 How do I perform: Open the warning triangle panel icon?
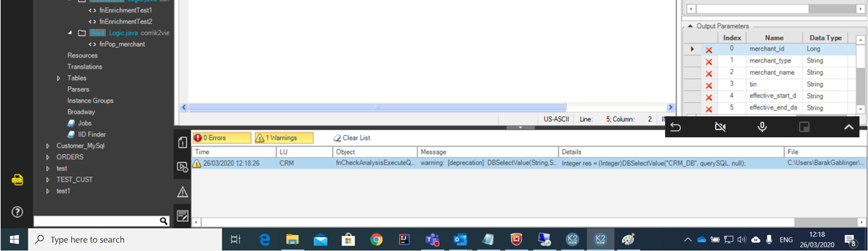coord(183,191)
